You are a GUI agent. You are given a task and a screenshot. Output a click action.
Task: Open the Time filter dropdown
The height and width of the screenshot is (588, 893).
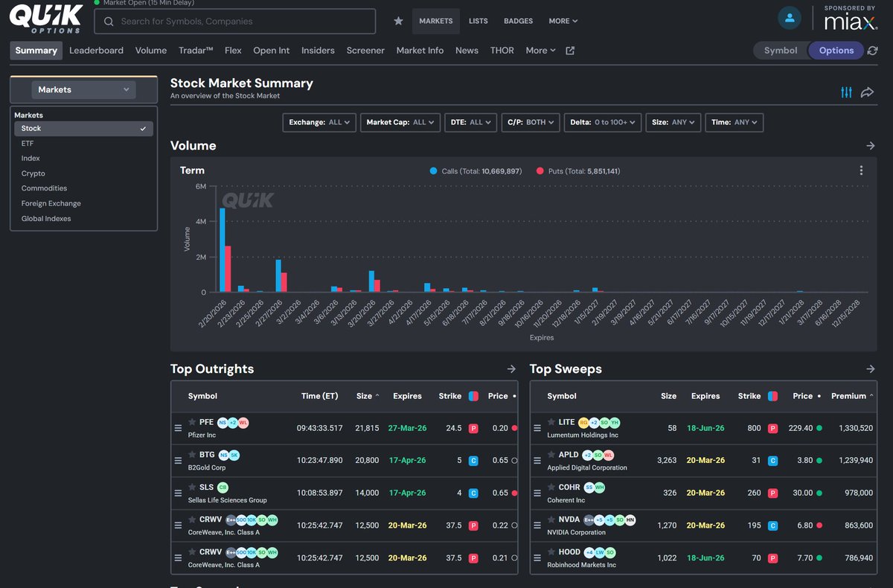pos(734,123)
